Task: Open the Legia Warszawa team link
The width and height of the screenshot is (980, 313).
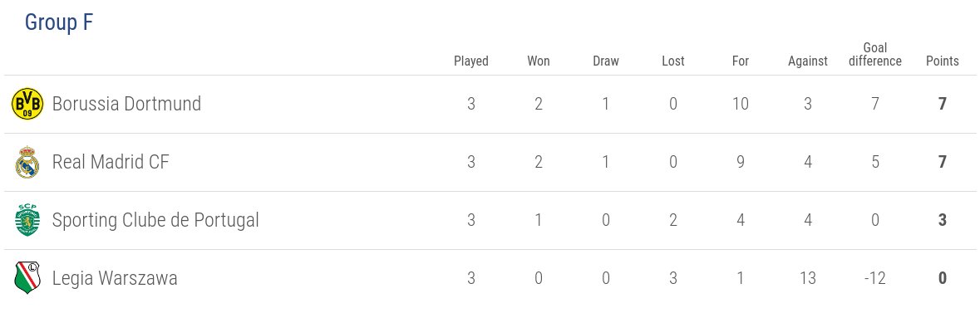Action: coord(115,278)
